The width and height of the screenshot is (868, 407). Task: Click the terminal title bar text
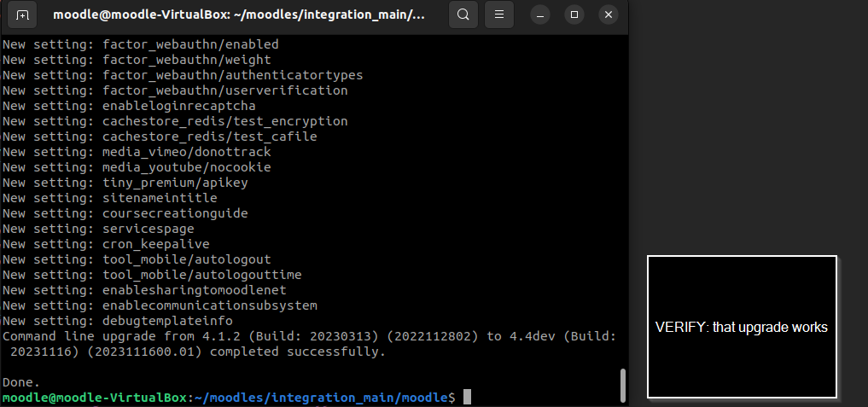pos(239,15)
